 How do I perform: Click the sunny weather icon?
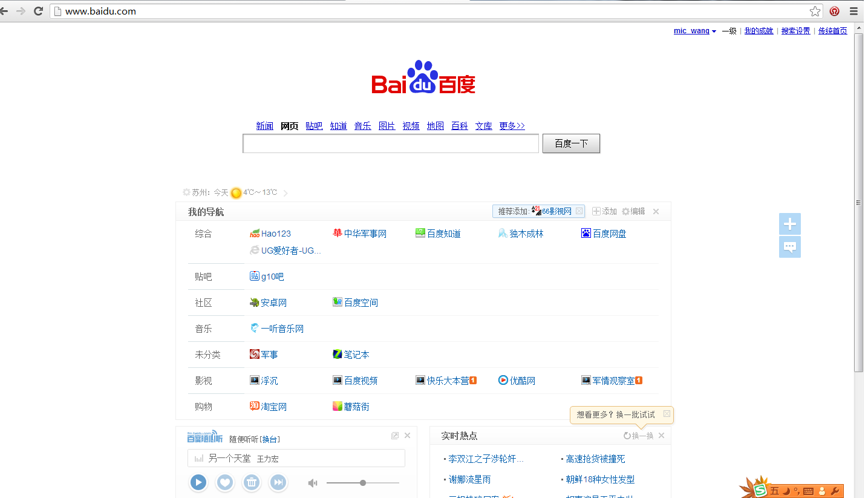pyautogui.click(x=236, y=193)
